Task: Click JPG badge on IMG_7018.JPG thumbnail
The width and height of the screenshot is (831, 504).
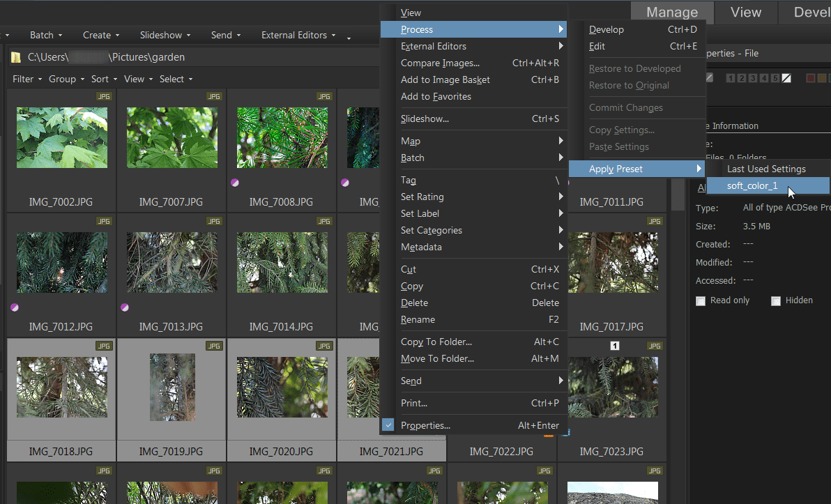Action: click(104, 346)
